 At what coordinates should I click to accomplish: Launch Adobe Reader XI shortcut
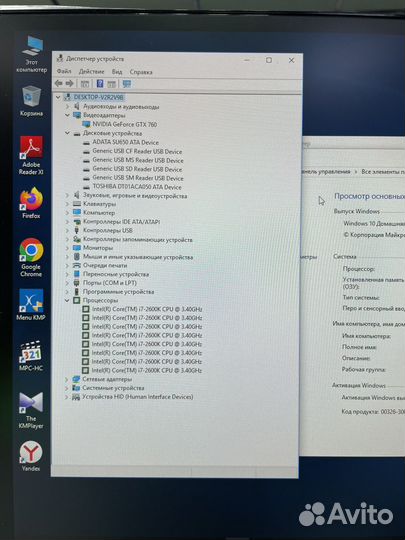(x=31, y=155)
